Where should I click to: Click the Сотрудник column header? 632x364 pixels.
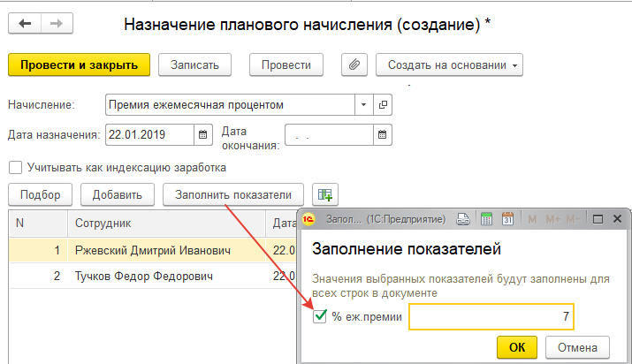(166, 223)
